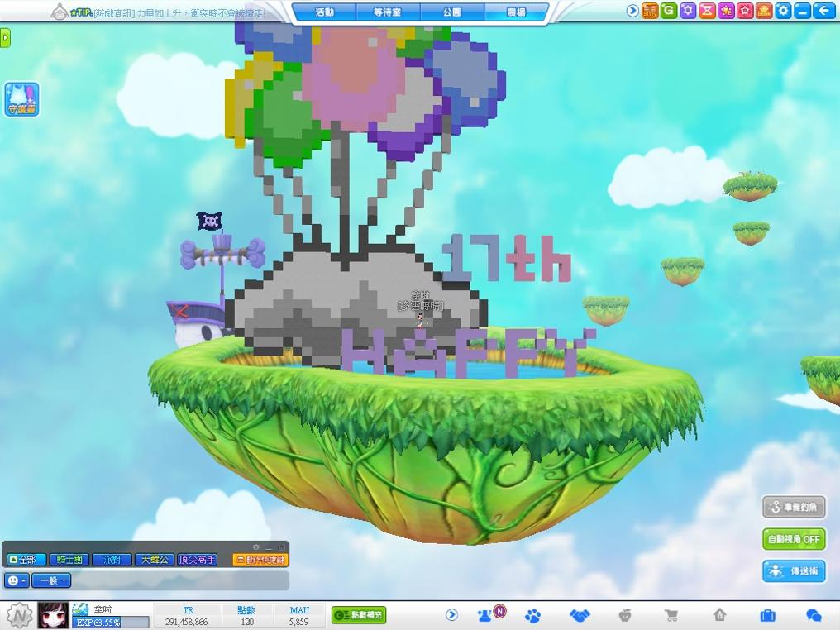The height and width of the screenshot is (630, 840).
Task: Click the handshake trade icon
Action: [x=580, y=615]
